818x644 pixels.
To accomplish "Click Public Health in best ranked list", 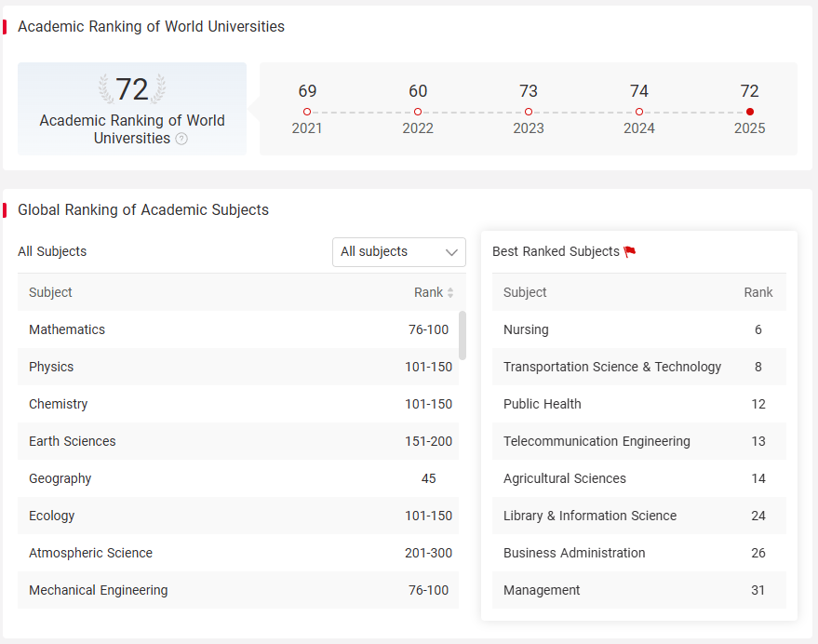I will click(x=542, y=404).
